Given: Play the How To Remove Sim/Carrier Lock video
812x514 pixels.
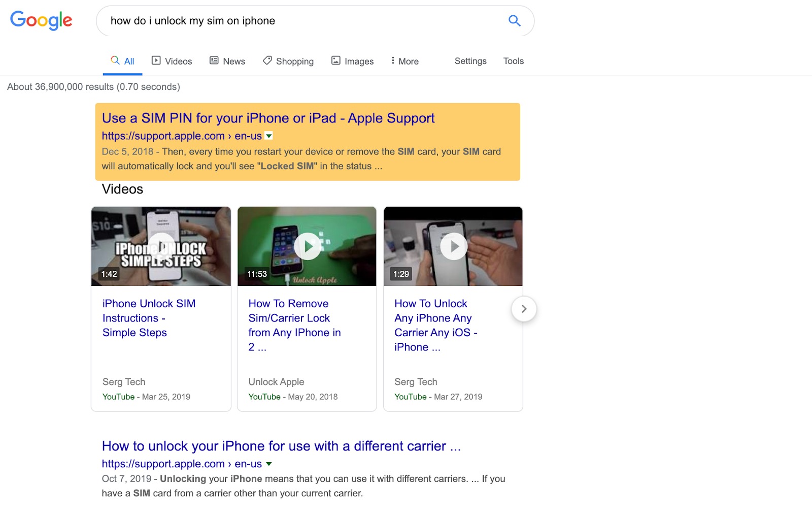Looking at the screenshot, I should pos(307,246).
